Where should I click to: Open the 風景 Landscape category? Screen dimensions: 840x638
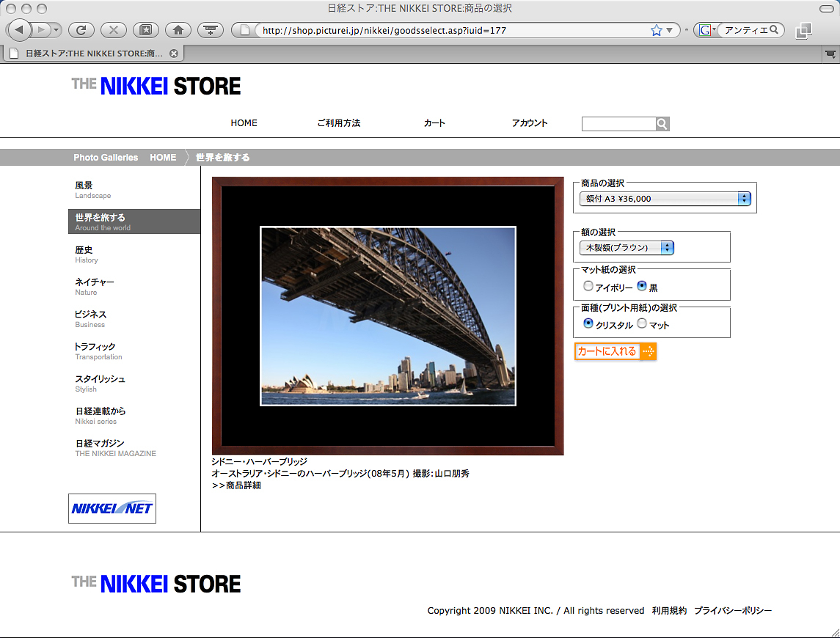pyautogui.click(x=92, y=190)
